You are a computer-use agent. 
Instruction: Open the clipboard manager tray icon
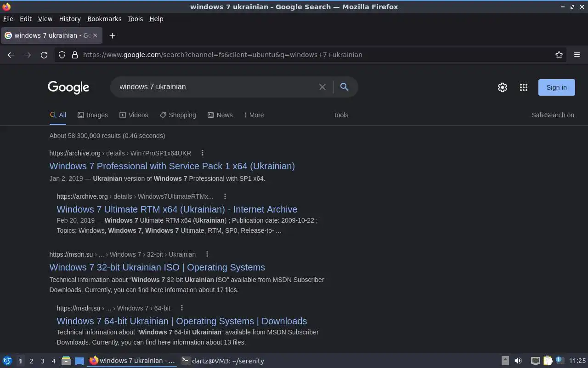point(548,361)
